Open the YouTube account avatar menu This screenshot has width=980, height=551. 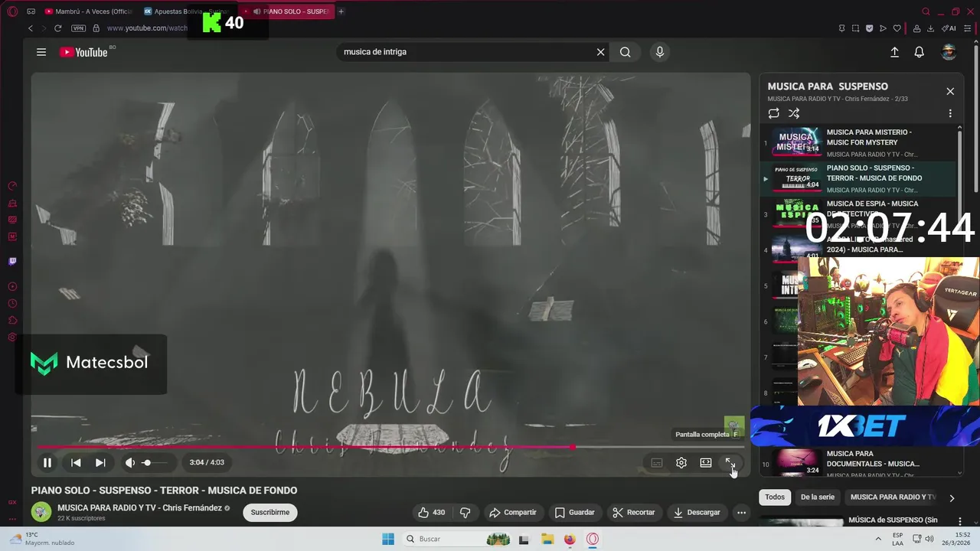(x=949, y=52)
